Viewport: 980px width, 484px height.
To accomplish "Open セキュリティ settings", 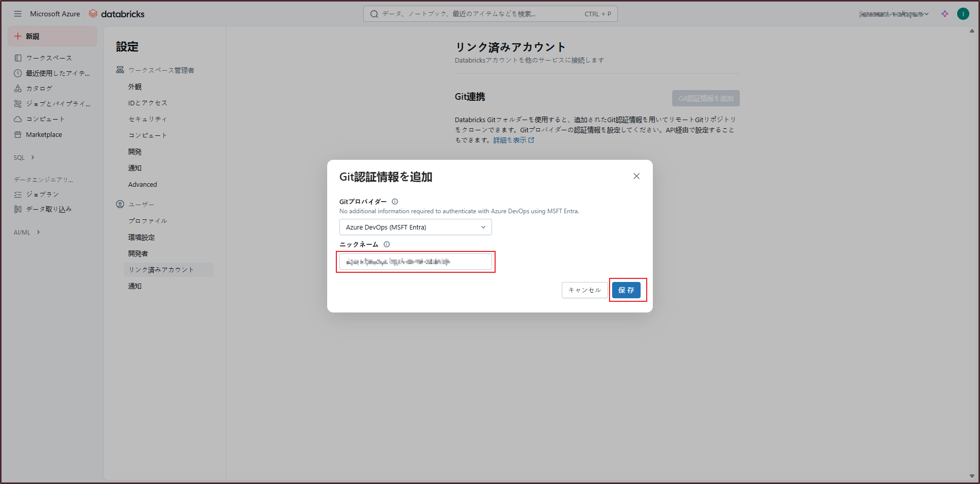I will (x=148, y=119).
